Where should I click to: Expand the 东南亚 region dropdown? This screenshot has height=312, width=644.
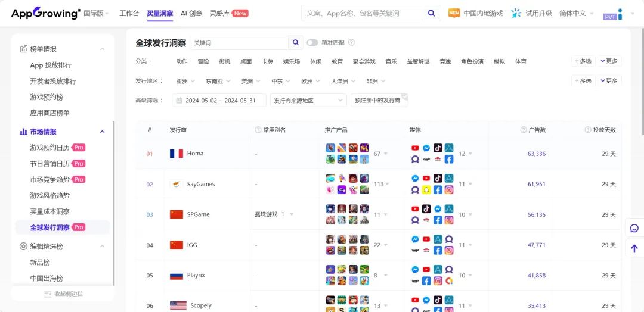point(218,81)
